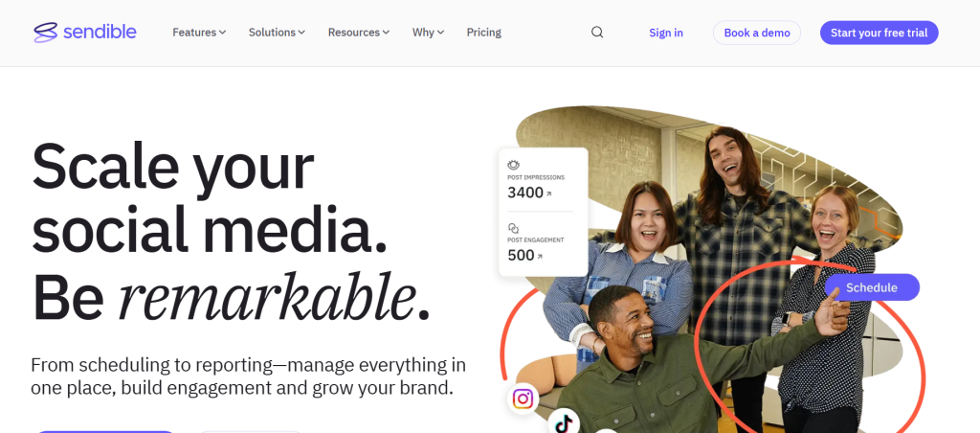The width and height of the screenshot is (980, 433).
Task: Click the POST IMPRESSIONS label
Action: [536, 178]
